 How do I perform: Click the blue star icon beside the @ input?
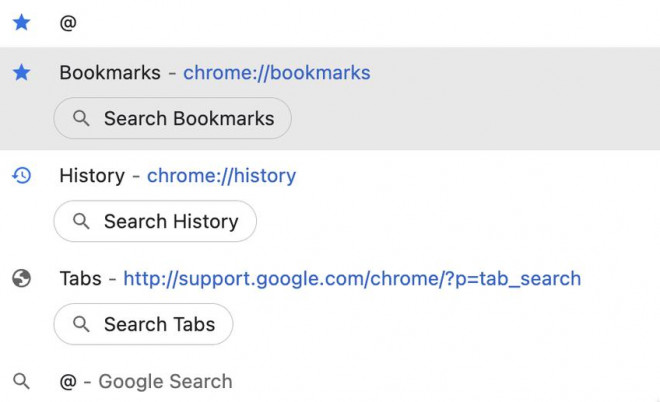pyautogui.click(x=21, y=22)
